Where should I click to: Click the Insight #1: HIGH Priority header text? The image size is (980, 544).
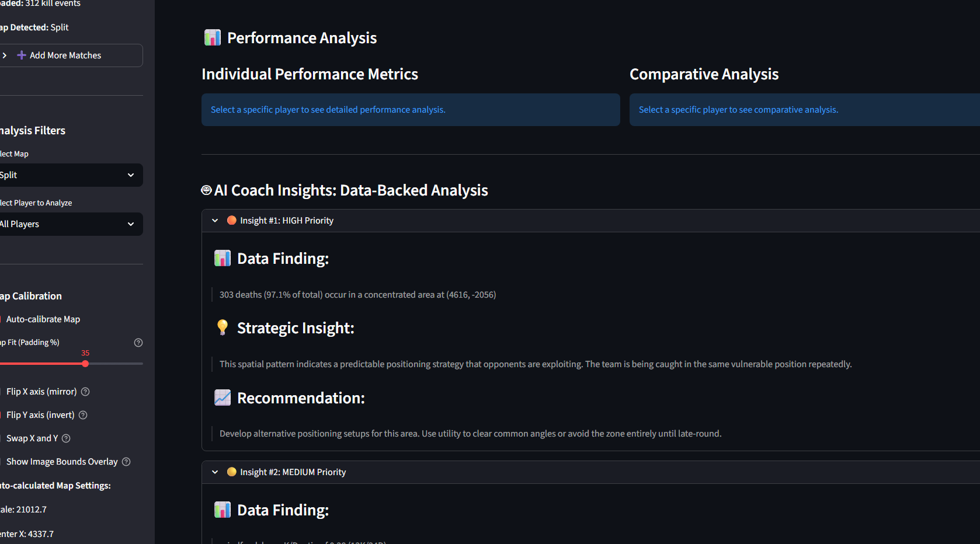[287, 221]
